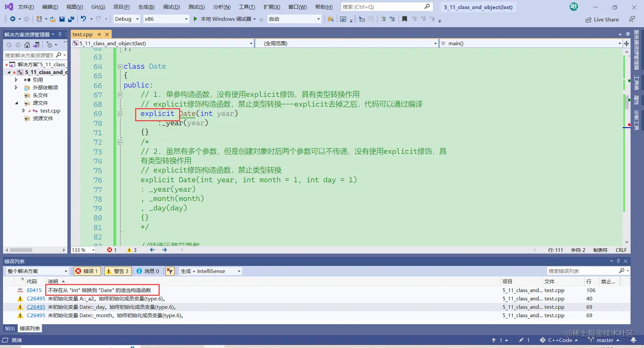The height and width of the screenshot is (348, 644).
Task: Click the Solution Explorer horizontal scrollbar thumb
Action: pos(21,250)
